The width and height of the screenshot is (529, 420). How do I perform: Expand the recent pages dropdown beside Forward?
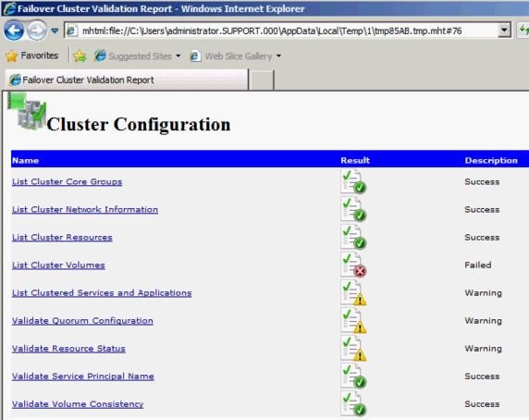coord(55,31)
